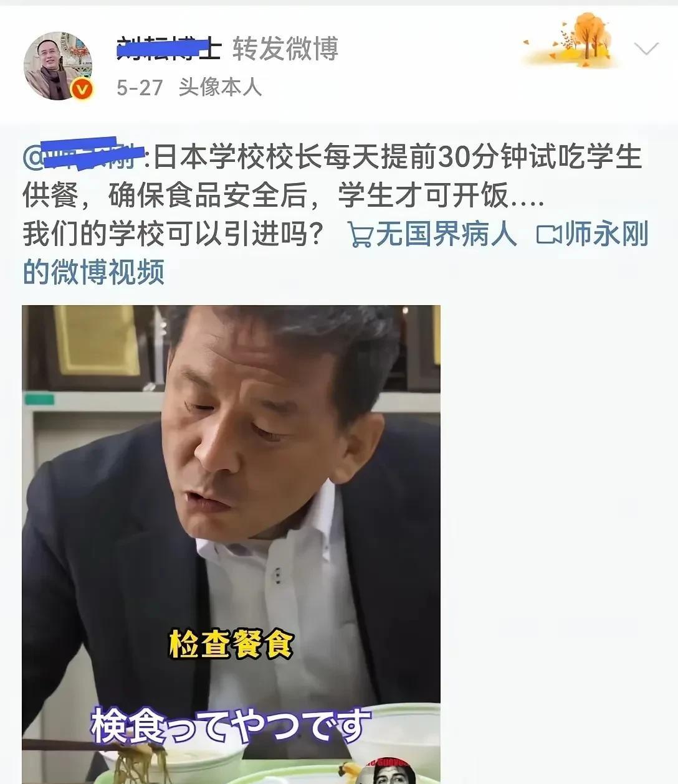Tap the 头像本人 source label
The width and height of the screenshot is (678, 784).
point(220,87)
